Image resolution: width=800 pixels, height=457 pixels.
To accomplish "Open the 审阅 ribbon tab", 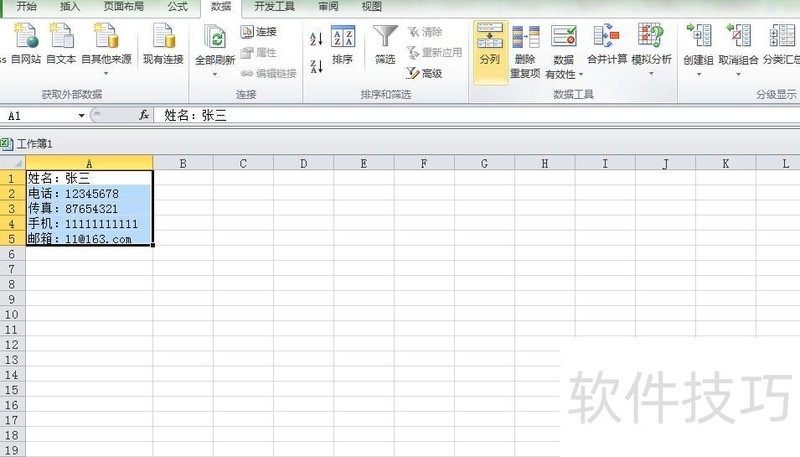I will 328,7.
